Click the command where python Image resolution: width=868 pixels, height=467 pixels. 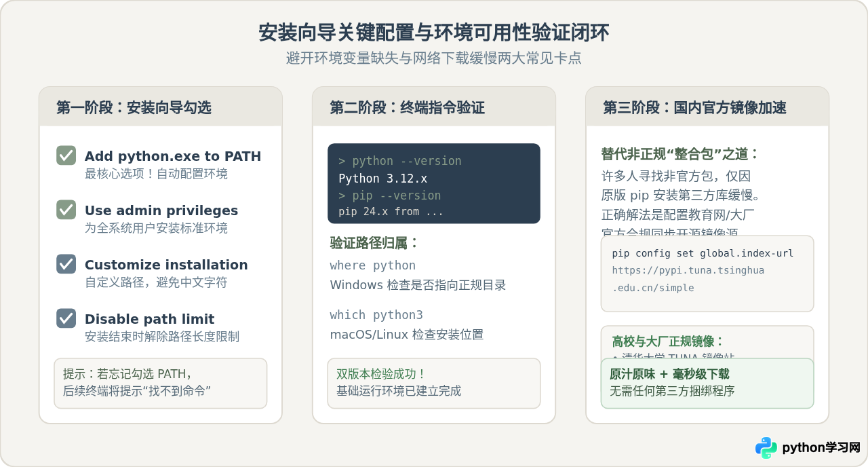point(373,265)
